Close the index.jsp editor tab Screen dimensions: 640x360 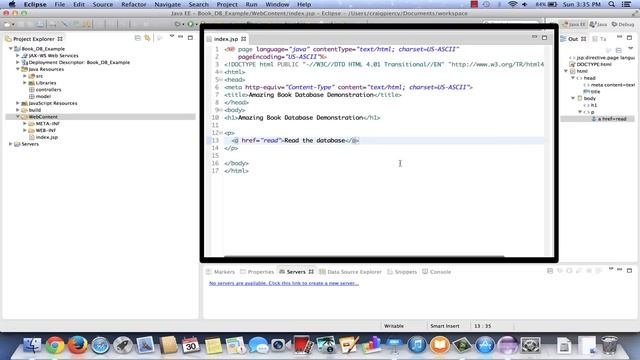pyautogui.click(x=244, y=39)
